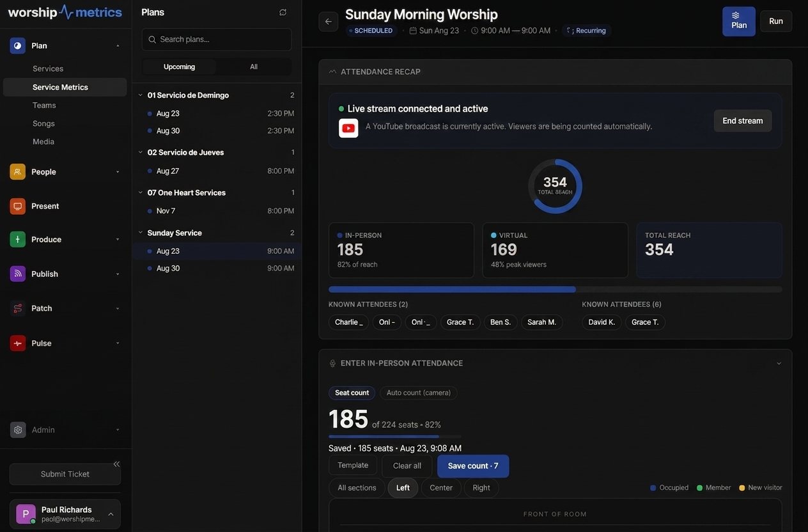
Task: Collapse the Enter In-Person Attendance section
Action: (779, 363)
